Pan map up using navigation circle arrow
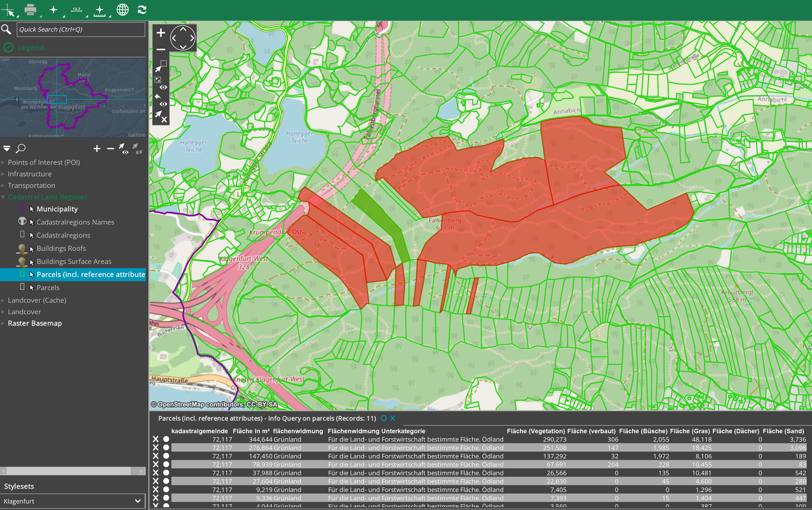The height and width of the screenshot is (510, 812). (183, 29)
